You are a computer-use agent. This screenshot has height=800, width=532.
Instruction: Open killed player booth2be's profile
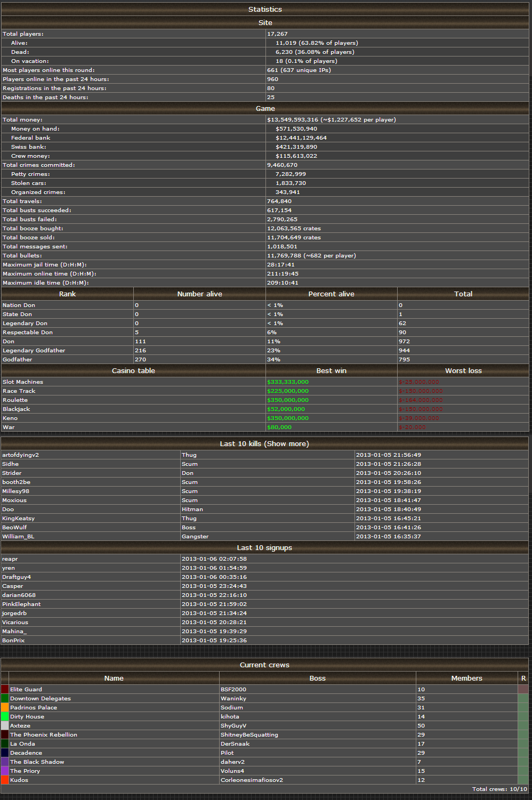point(17,482)
